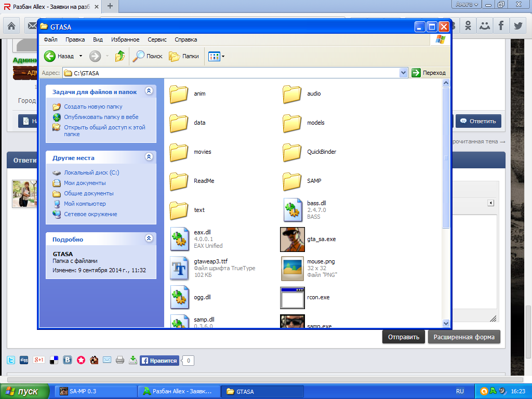Viewport: 532px width, 399px height.
Task: Open the Сервис menu
Action: point(157,39)
